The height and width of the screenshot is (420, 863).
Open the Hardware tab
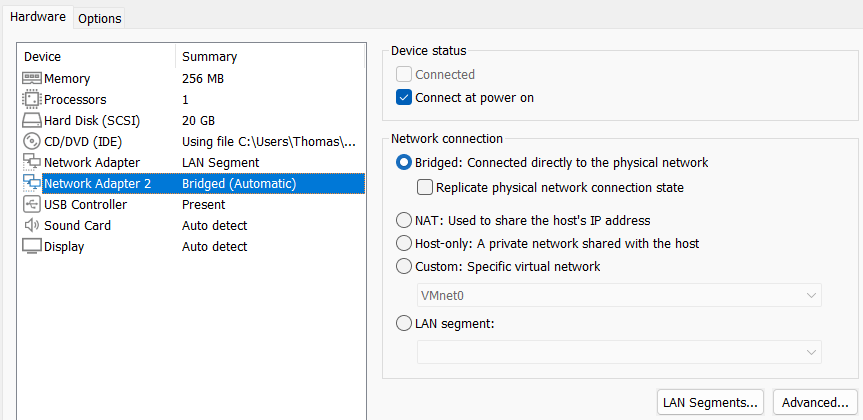point(38,17)
